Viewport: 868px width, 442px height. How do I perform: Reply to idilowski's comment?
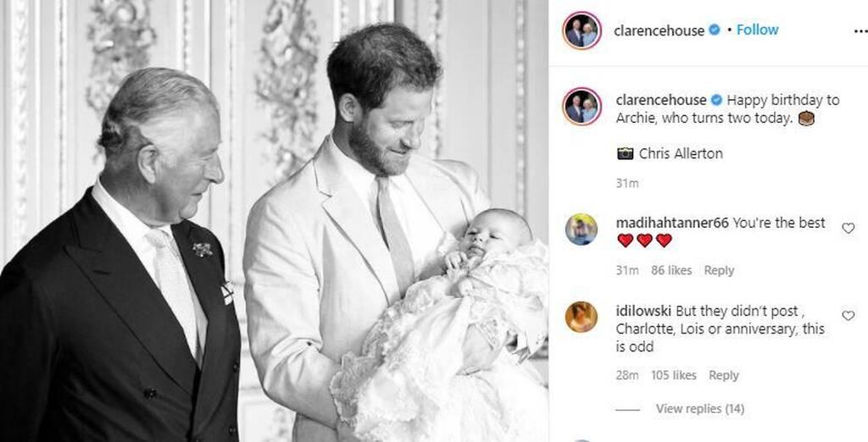click(724, 375)
